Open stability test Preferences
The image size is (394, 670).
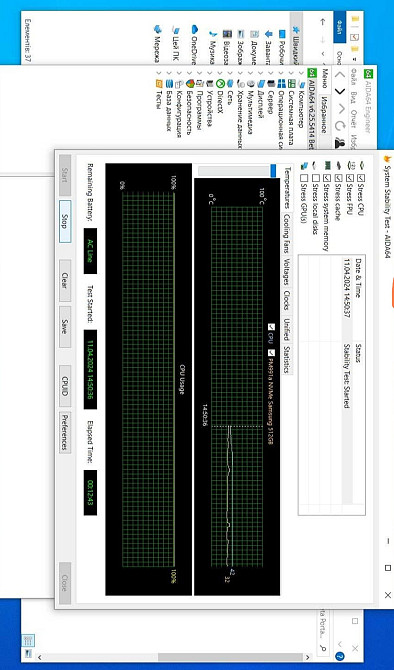[65, 432]
